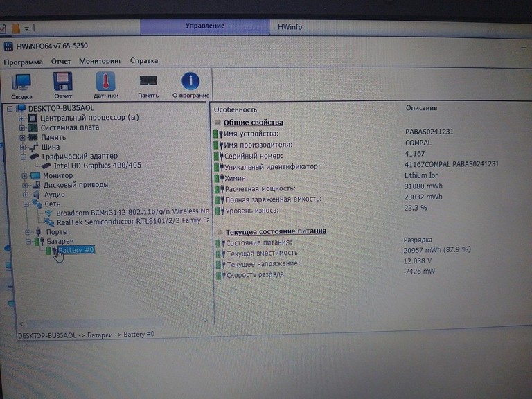
Task: Collapse the Сеть tree node
Action: (26, 204)
